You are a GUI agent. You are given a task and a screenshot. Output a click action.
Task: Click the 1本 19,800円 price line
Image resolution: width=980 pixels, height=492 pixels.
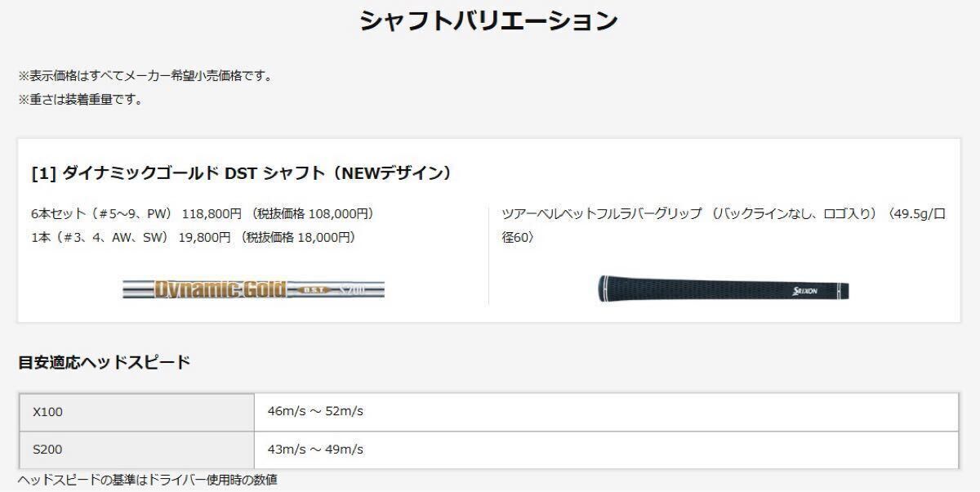coord(193,237)
